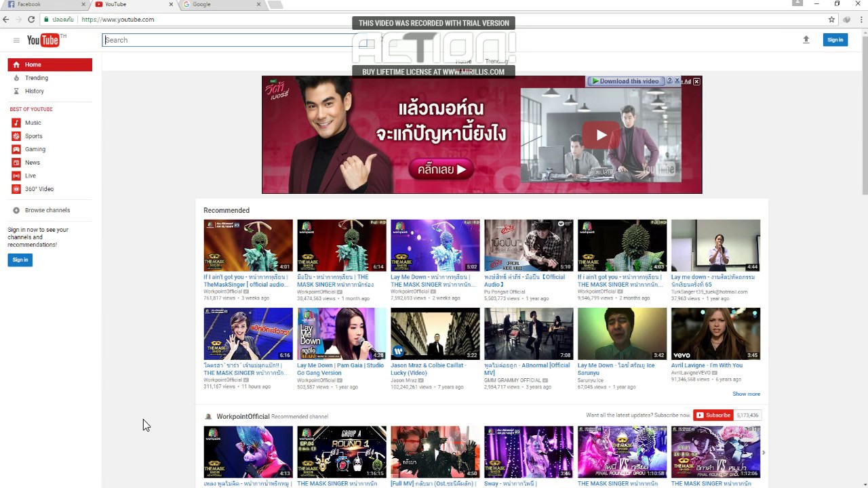Click Browse channels link

(x=47, y=210)
